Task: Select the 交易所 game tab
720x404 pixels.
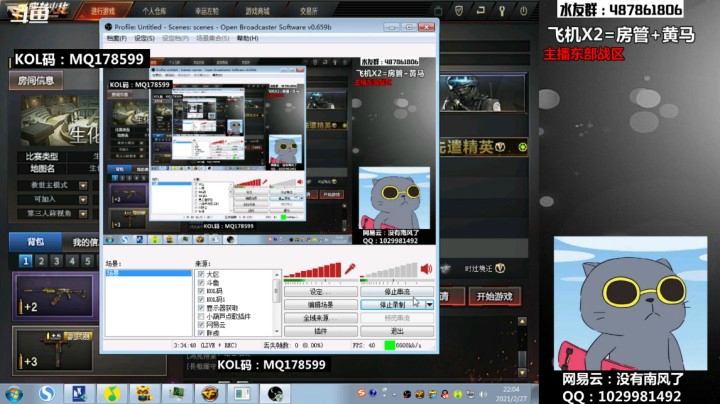Action: pos(309,11)
